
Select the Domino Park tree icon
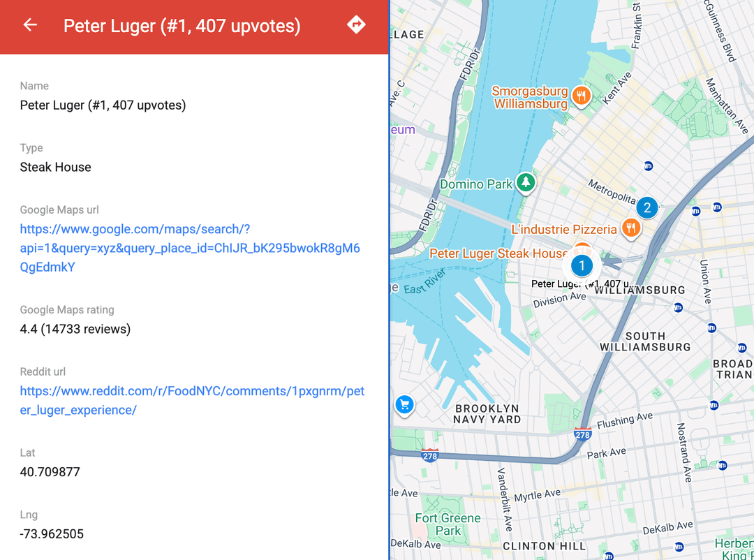525,183
